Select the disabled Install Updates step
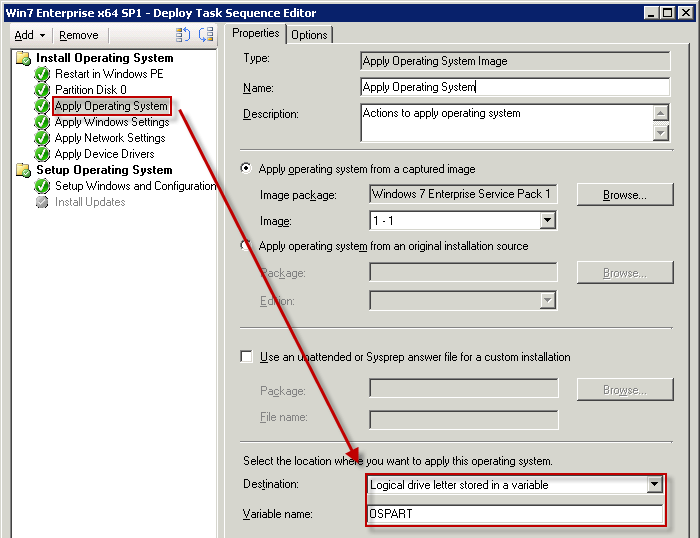The image size is (700, 538). coord(90,202)
